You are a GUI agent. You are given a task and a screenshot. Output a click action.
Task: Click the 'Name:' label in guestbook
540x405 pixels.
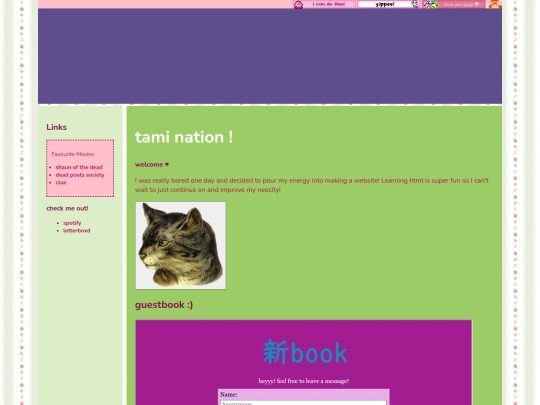(228, 394)
